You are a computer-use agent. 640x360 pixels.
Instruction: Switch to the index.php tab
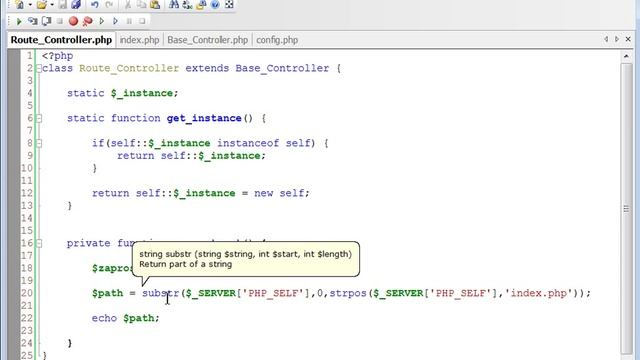(139, 40)
